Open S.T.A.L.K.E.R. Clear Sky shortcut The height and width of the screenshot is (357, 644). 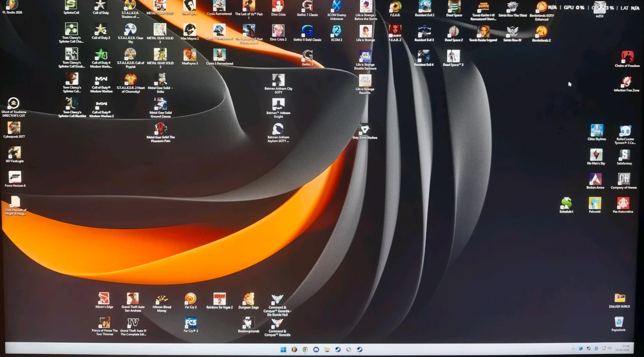click(131, 32)
